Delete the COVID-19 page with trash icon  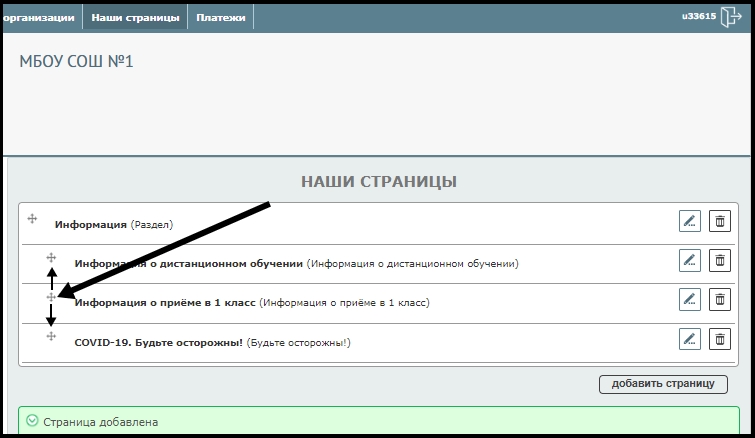pos(719,339)
